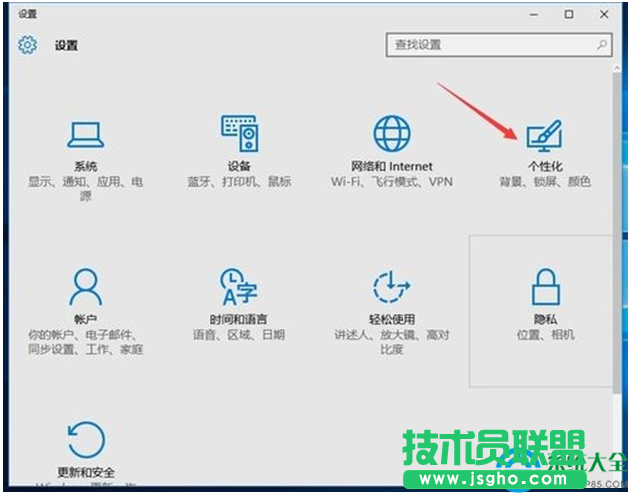Viewport: 630px width, 495px height.
Task: Minimize the 设置 window
Action: [534, 14]
